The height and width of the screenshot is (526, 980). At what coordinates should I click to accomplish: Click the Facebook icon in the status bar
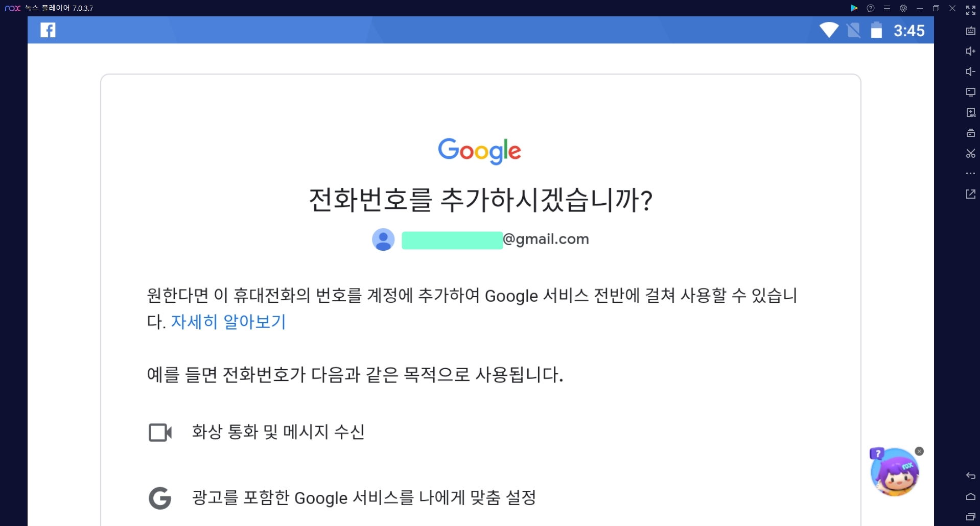click(48, 30)
